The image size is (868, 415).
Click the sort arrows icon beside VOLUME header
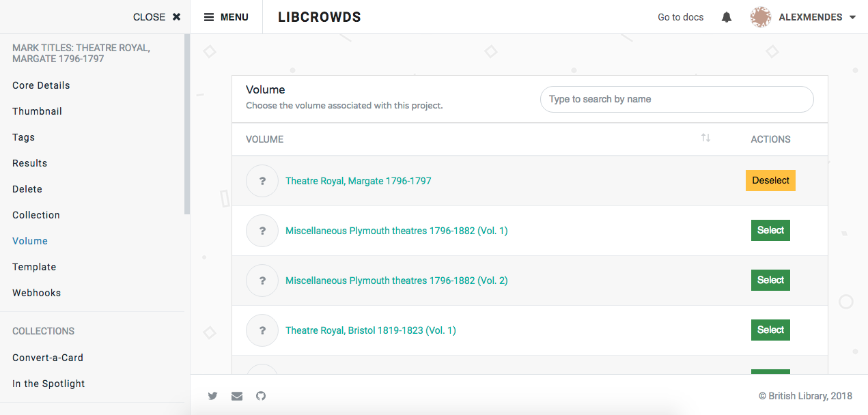(706, 139)
